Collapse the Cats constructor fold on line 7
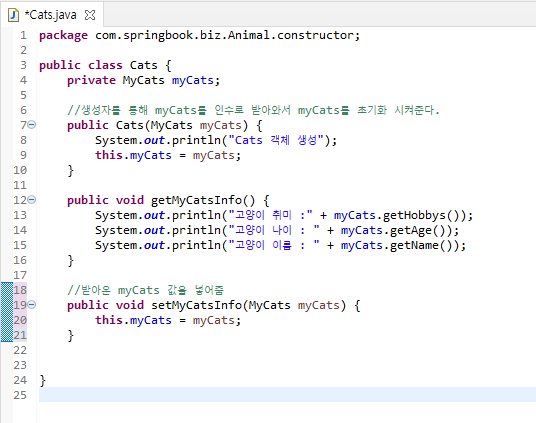The image size is (536, 423). tap(31, 125)
